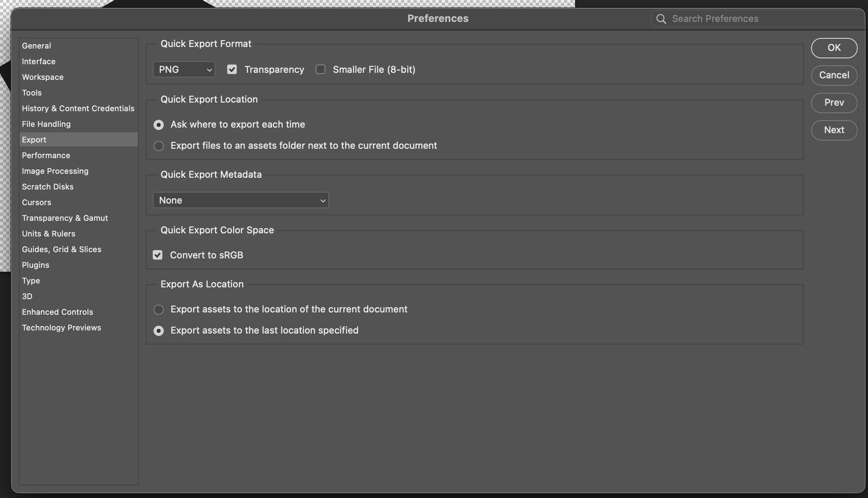This screenshot has width=868, height=498.
Task: Switch to Performance preferences
Action: [46, 155]
